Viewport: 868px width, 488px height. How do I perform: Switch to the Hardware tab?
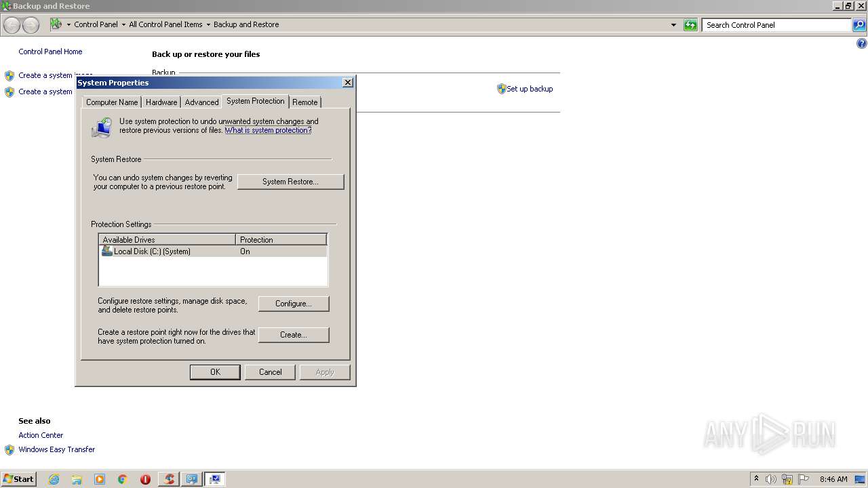(x=161, y=102)
